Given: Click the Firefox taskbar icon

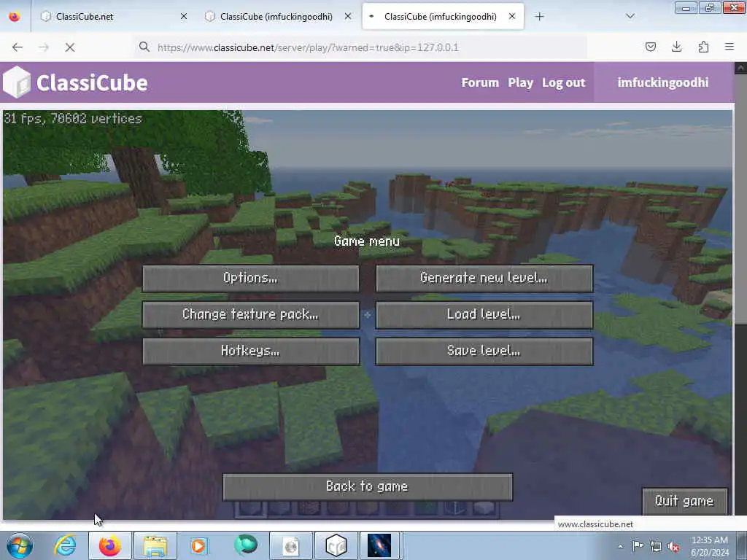Looking at the screenshot, I should pos(110,545).
